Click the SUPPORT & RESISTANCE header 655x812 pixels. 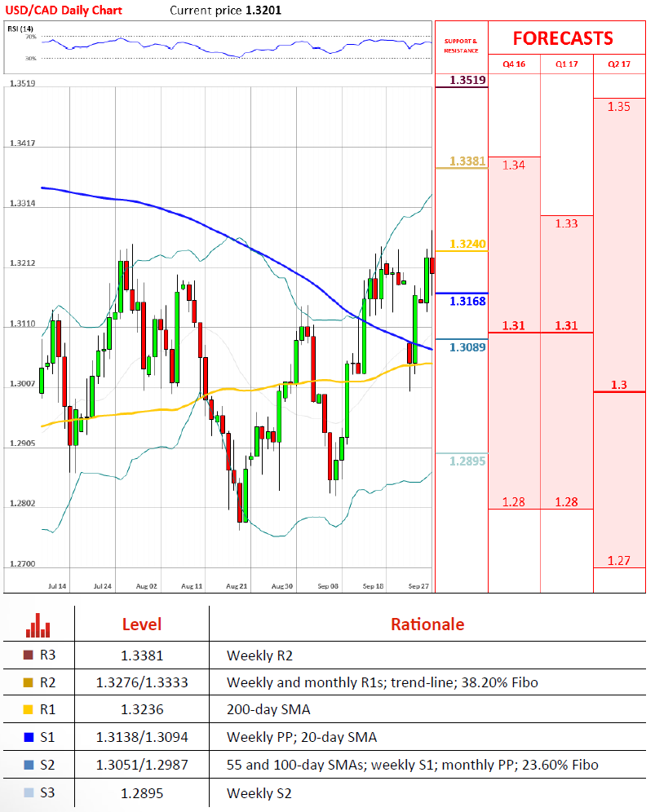pos(461,46)
